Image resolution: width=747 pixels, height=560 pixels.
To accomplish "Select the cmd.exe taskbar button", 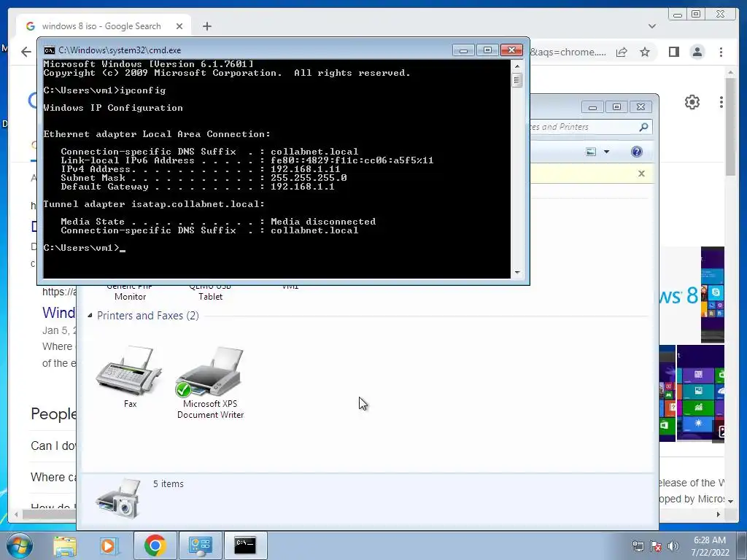I will [x=246, y=545].
